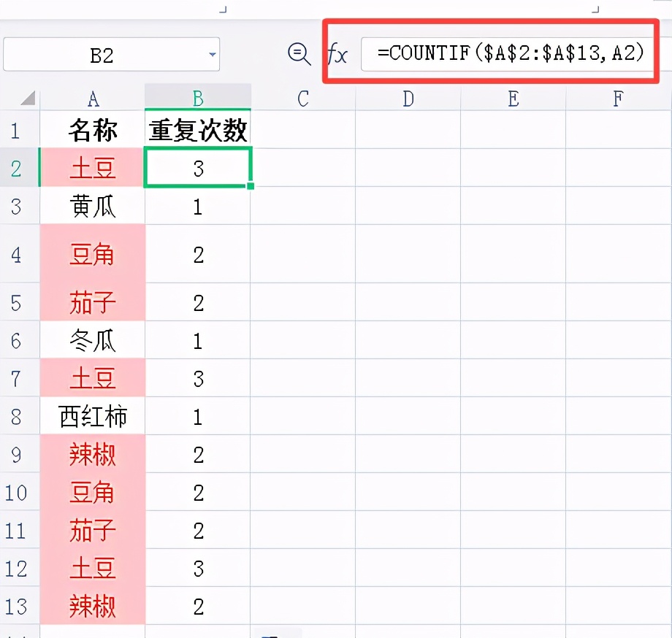Click the 重复次数 header cell

pyautogui.click(x=197, y=130)
